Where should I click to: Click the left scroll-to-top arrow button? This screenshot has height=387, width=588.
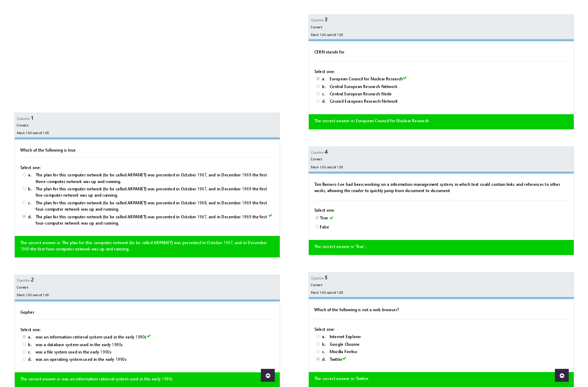pyautogui.click(x=268, y=375)
